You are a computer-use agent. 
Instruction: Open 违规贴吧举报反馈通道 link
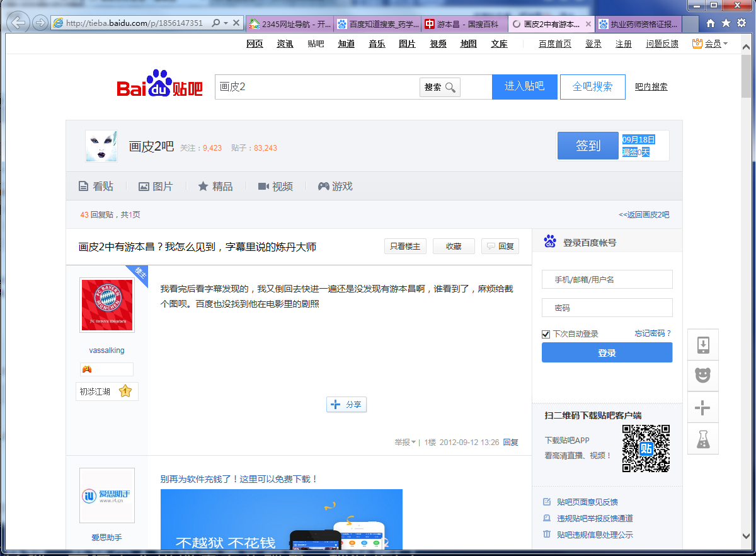click(x=595, y=519)
